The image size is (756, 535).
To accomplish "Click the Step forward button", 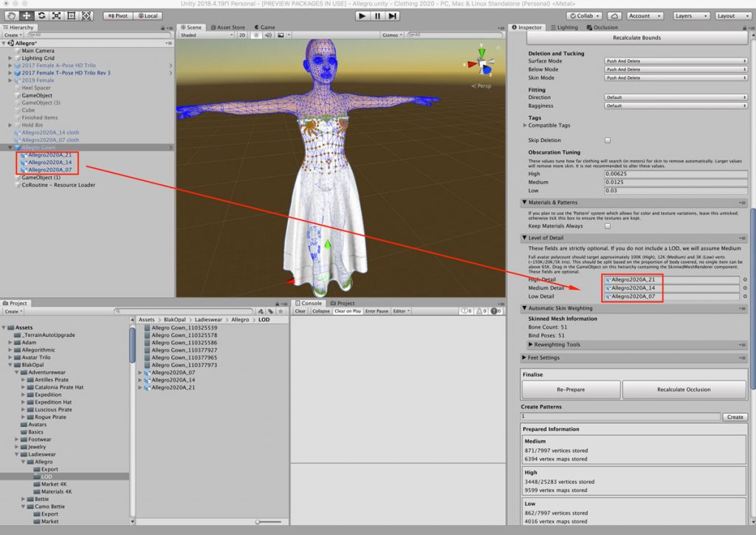I will [393, 16].
